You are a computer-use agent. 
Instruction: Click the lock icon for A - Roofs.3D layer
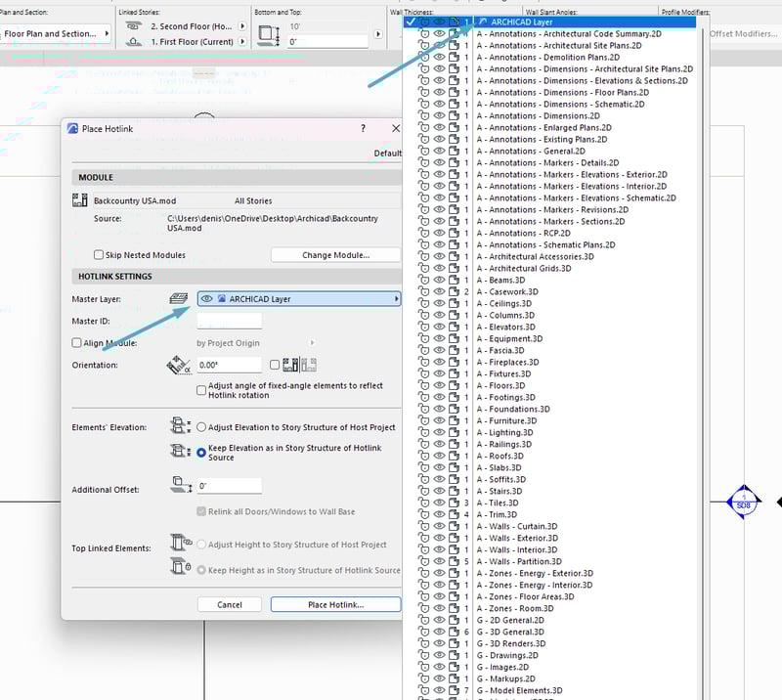(x=424, y=457)
